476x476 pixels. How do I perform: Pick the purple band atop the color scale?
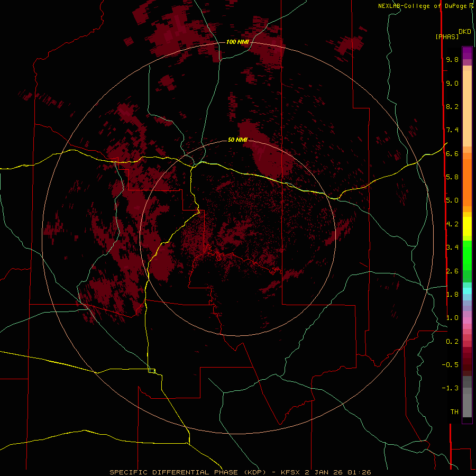(467, 53)
